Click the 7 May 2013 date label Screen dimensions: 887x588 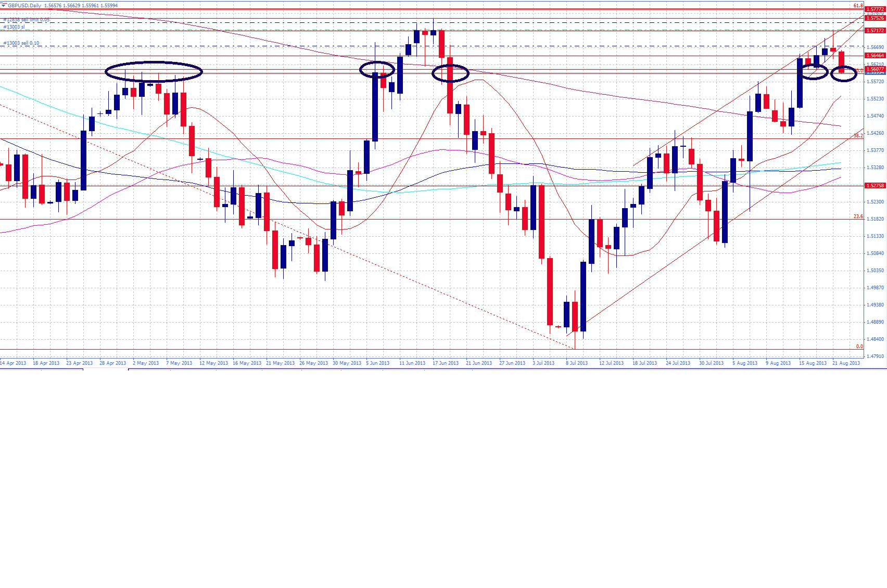[x=180, y=363]
